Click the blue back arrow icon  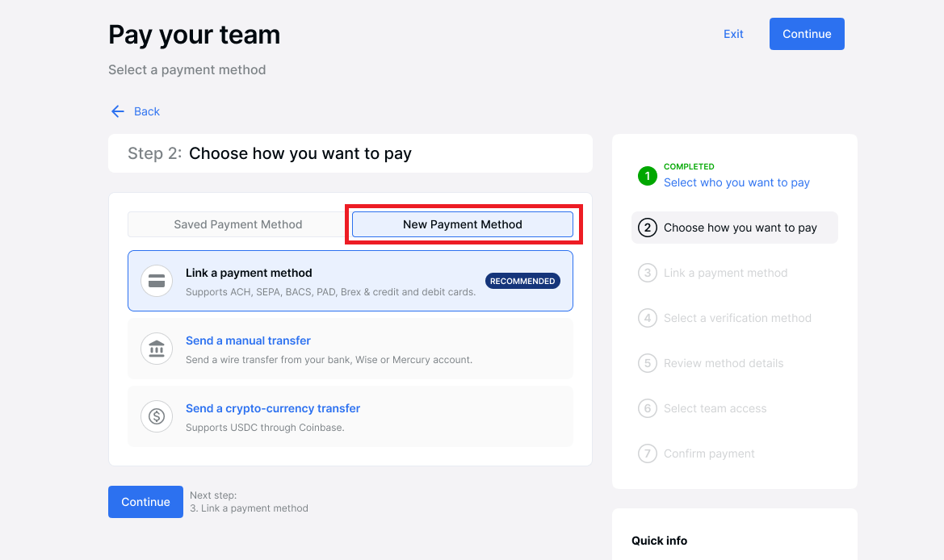pos(117,111)
